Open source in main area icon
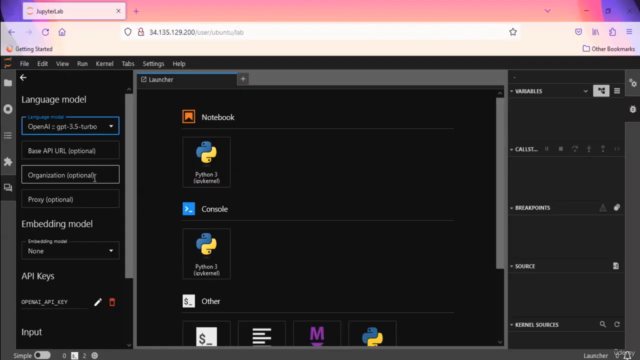This screenshot has width=640, height=360. click(616, 266)
